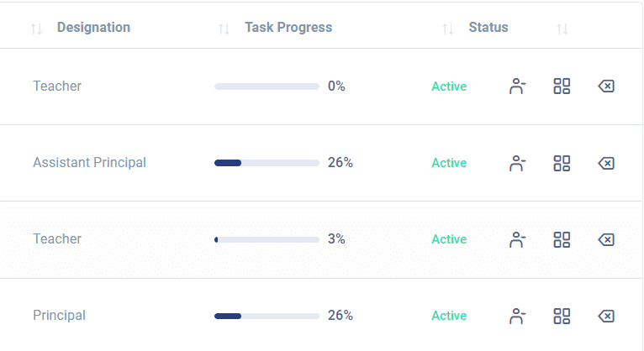The image size is (644, 351).
Task: Sort using arrows before Task Progress
Action: coord(224,29)
